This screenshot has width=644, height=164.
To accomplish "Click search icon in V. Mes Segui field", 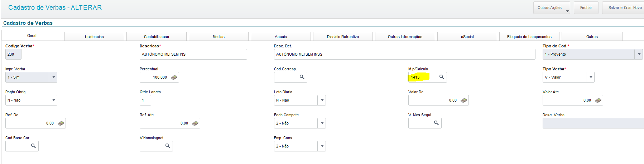I will [436, 123].
